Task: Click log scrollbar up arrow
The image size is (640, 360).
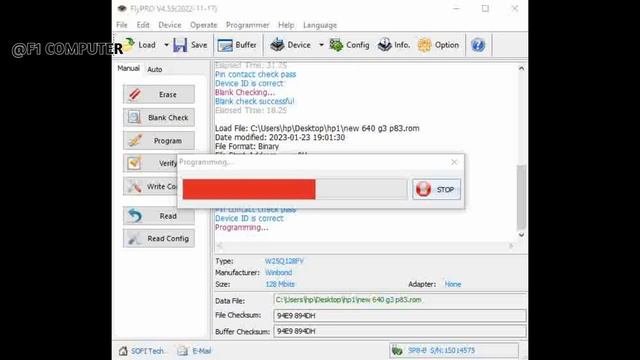Action: point(521,69)
